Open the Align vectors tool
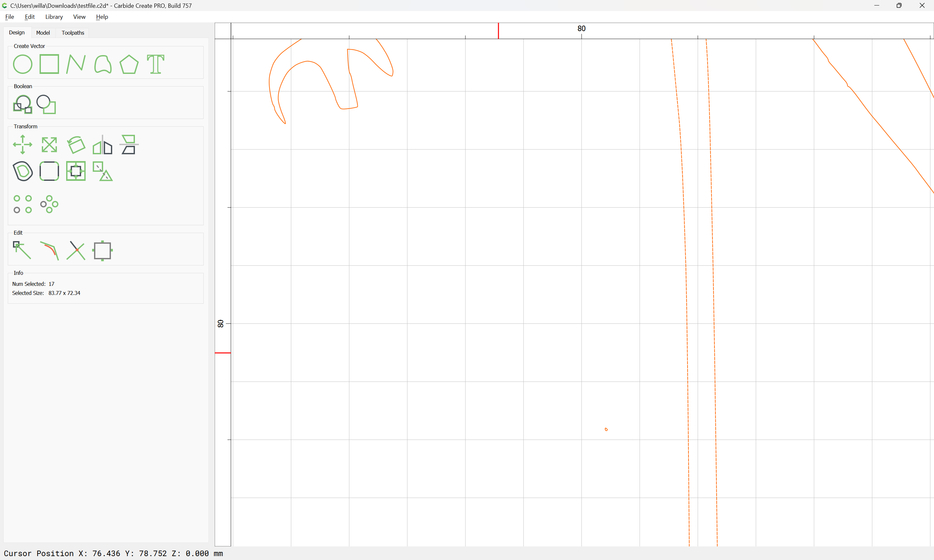 click(129, 145)
